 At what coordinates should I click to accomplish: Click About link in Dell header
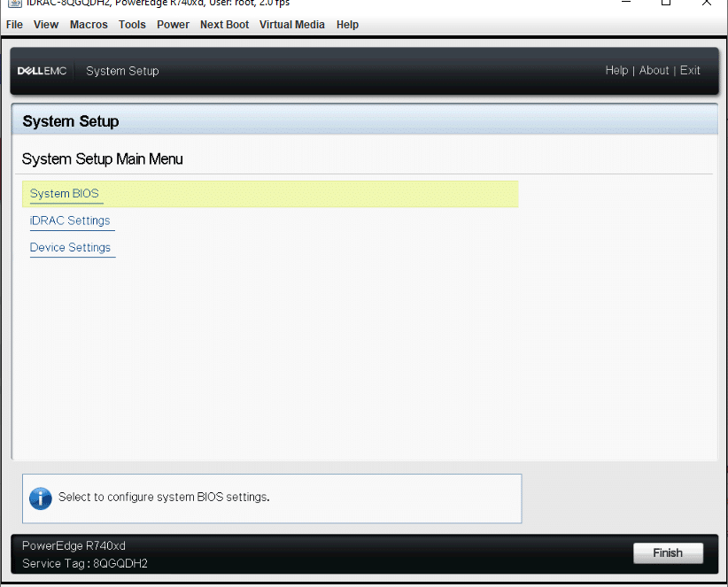pos(654,71)
